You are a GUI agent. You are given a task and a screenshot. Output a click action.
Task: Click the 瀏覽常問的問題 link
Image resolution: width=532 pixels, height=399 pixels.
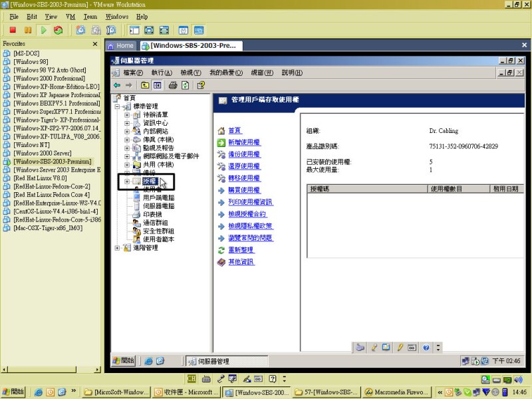251,238
